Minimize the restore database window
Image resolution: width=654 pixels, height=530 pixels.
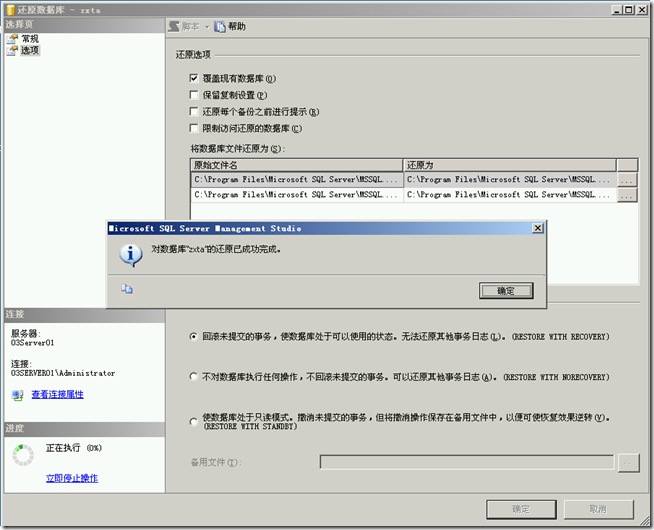(617, 10)
